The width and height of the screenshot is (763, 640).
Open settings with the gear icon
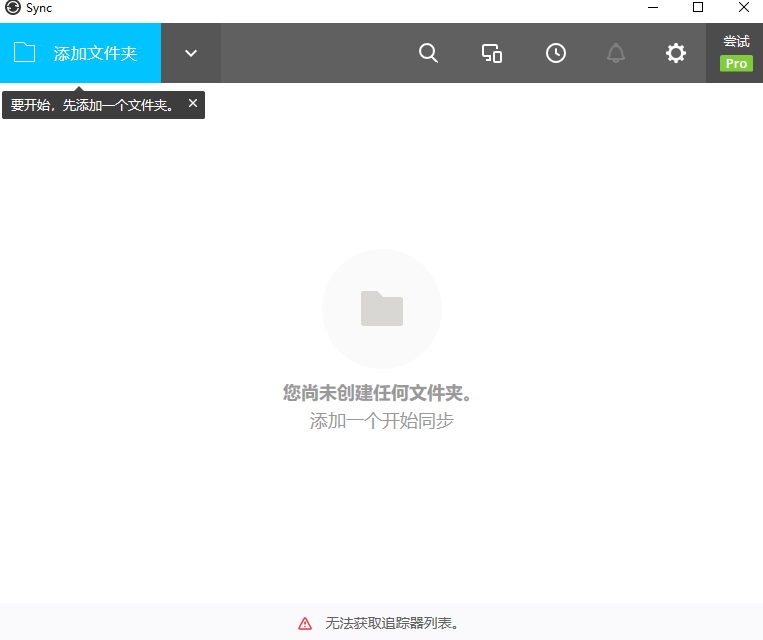pyautogui.click(x=676, y=53)
